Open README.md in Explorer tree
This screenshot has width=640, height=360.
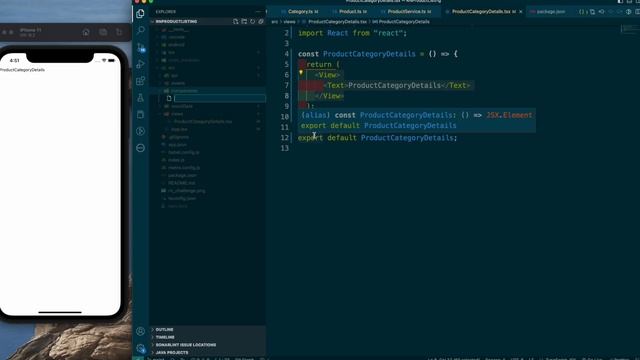pyautogui.click(x=181, y=183)
